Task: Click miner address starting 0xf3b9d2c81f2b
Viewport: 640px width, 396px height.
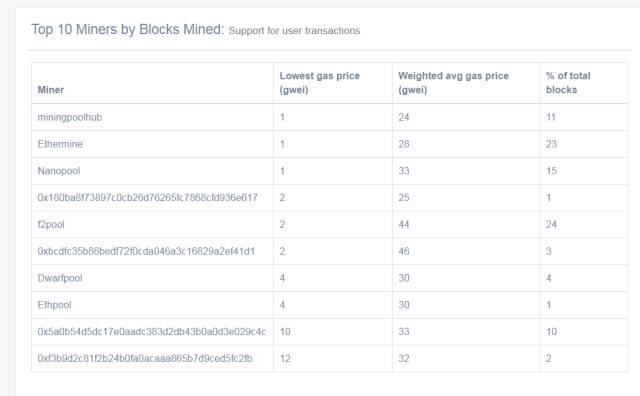Action: (x=145, y=358)
